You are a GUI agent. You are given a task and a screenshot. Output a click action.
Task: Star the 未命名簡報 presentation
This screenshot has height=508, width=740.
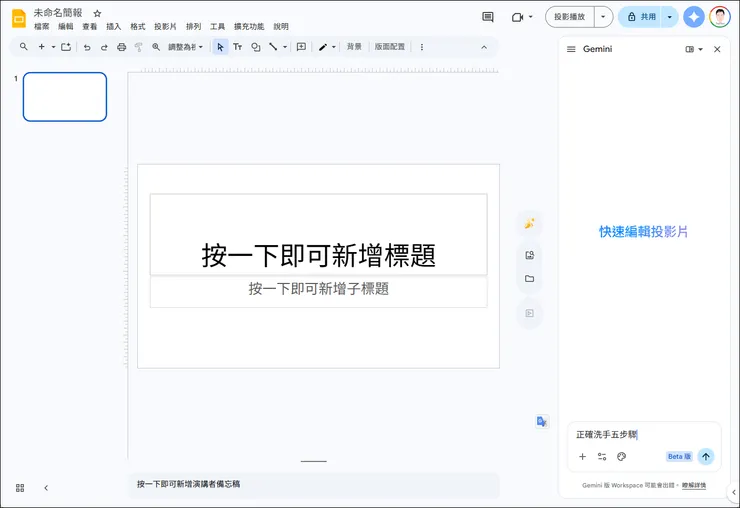97,13
